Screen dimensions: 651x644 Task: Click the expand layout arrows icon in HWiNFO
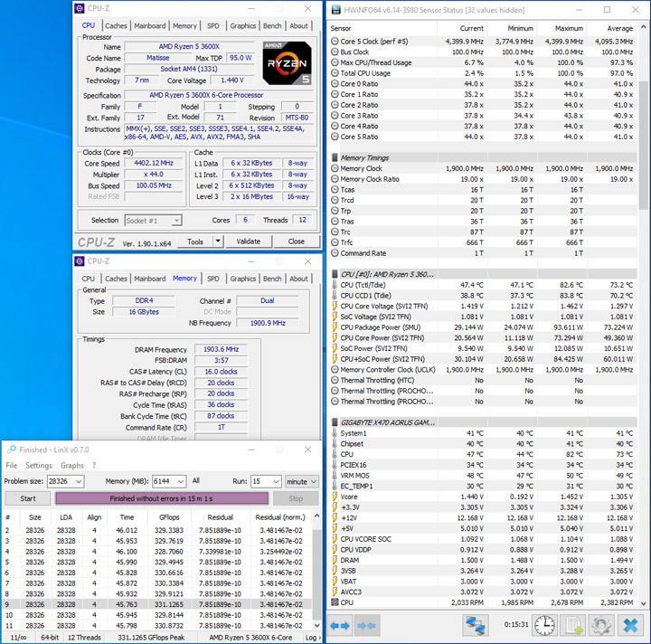pos(340,625)
